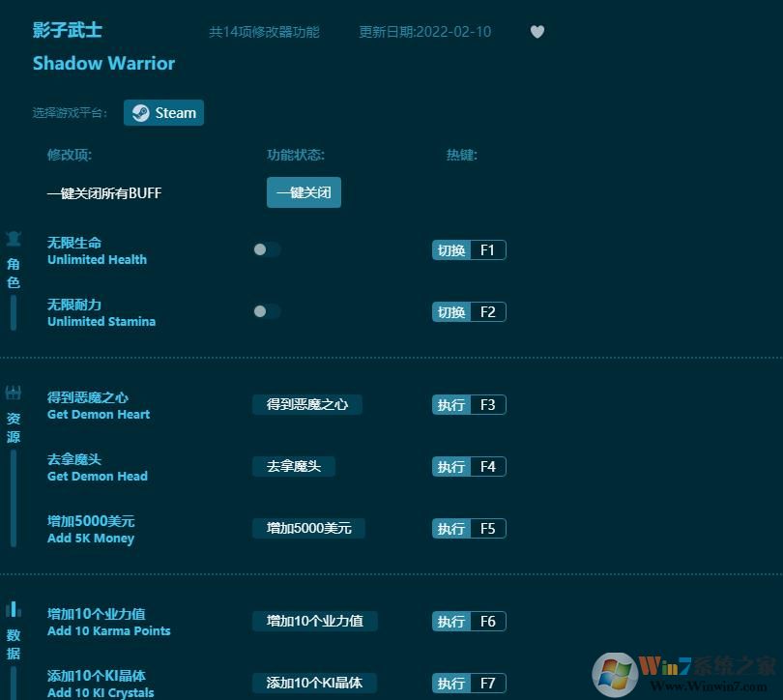Select the Steam game platform tab

point(163,112)
